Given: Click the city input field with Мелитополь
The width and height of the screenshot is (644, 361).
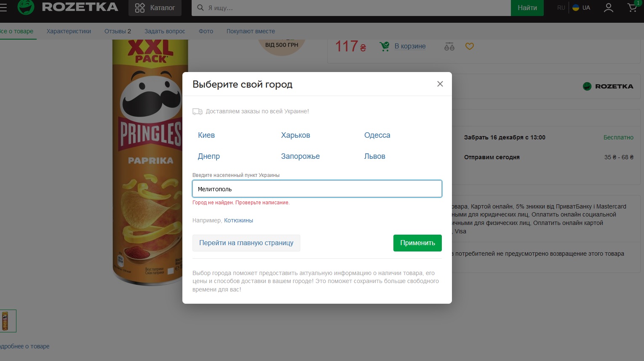Looking at the screenshot, I should 317,189.
